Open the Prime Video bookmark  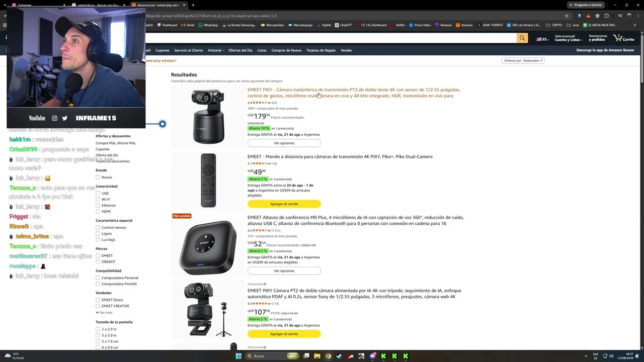(420, 25)
